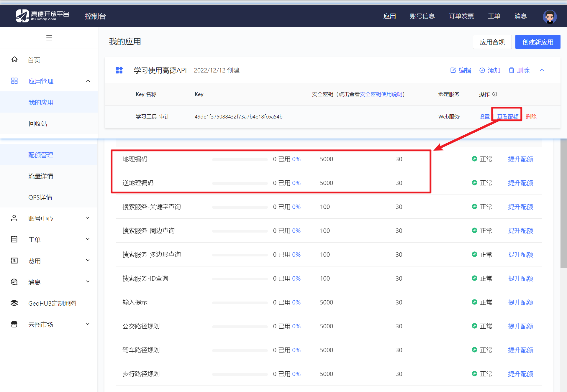The height and width of the screenshot is (392, 567).
Task: Click the green status dot beside 地理编码 正常
Action: pyautogui.click(x=474, y=159)
